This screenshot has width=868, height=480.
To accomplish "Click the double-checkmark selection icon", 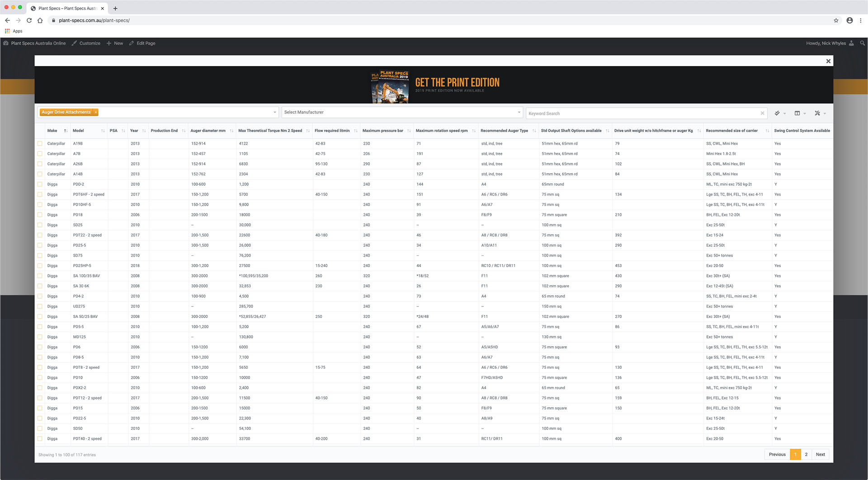I will (778, 113).
